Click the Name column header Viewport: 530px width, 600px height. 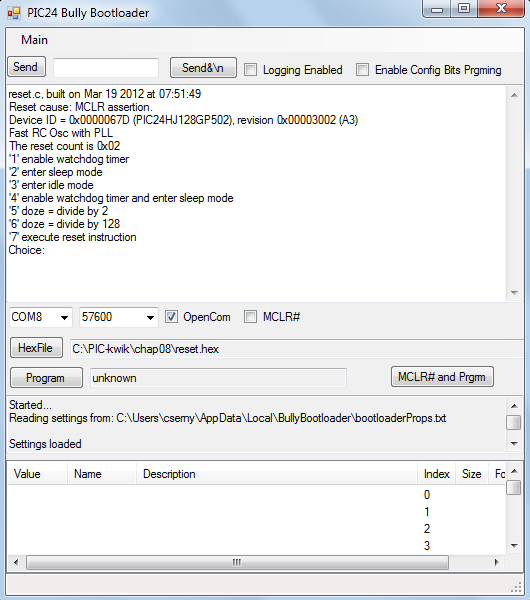coord(102,474)
